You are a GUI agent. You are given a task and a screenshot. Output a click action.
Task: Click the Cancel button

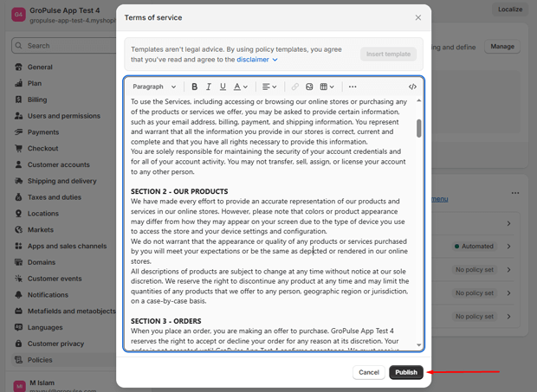[x=369, y=372]
